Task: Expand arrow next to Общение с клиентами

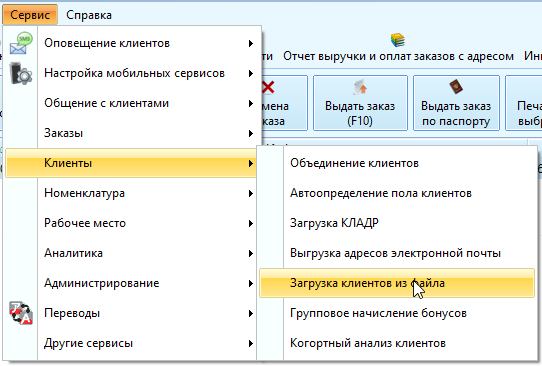Action: pyautogui.click(x=251, y=103)
